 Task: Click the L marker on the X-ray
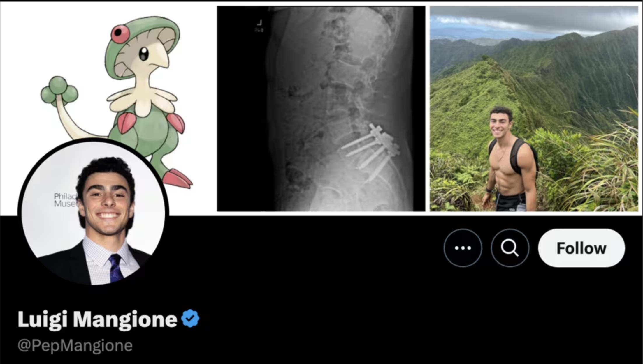259,22
